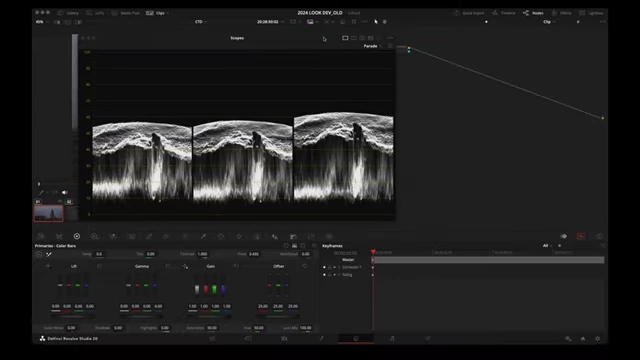640x360 pixels.
Task: Reset the Gamma controls
Action: [x=168, y=266]
